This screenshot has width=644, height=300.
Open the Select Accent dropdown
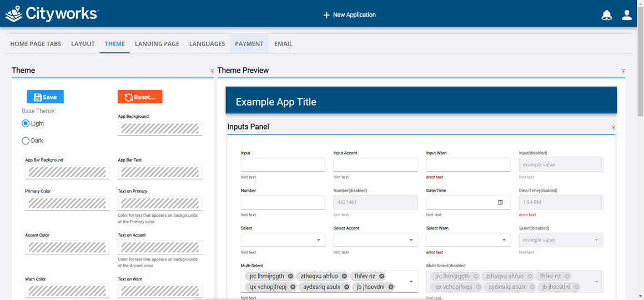(x=375, y=240)
